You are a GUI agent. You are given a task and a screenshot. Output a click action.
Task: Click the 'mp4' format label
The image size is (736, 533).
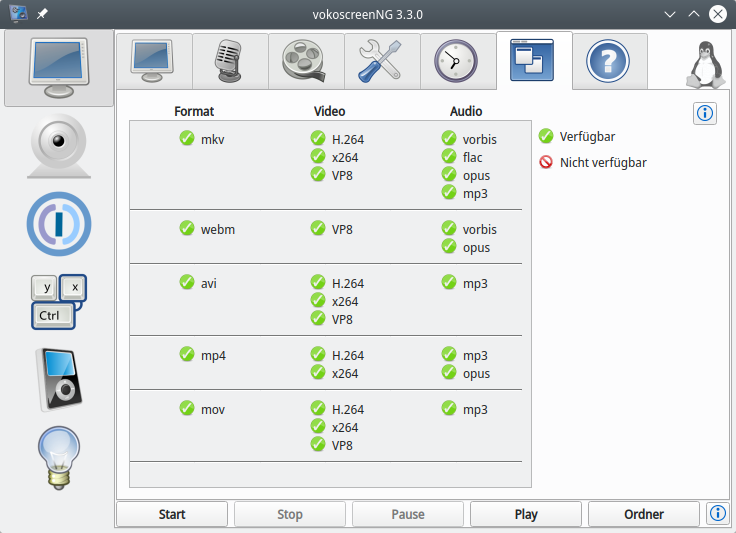click(x=213, y=356)
